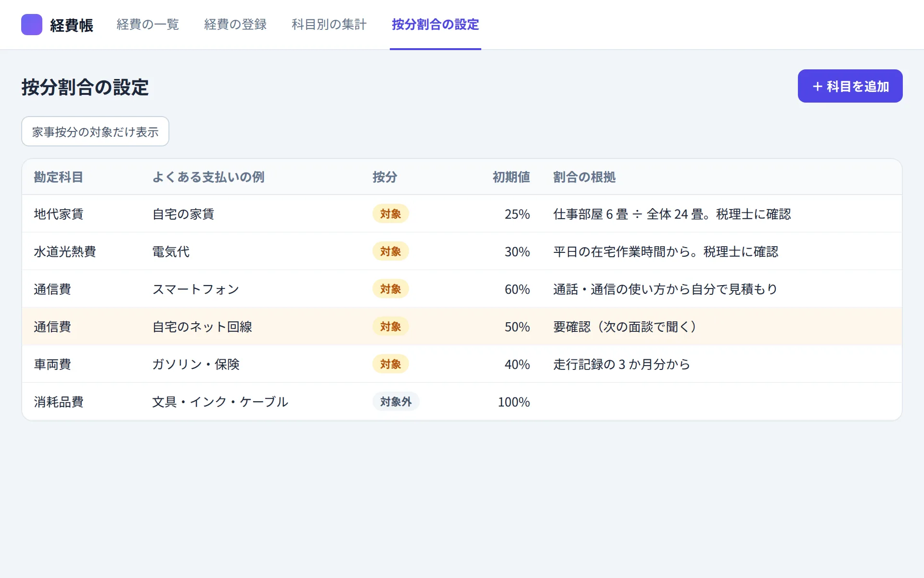The width and height of the screenshot is (924, 578).
Task: Click the 25% initial value
Action: 517,214
